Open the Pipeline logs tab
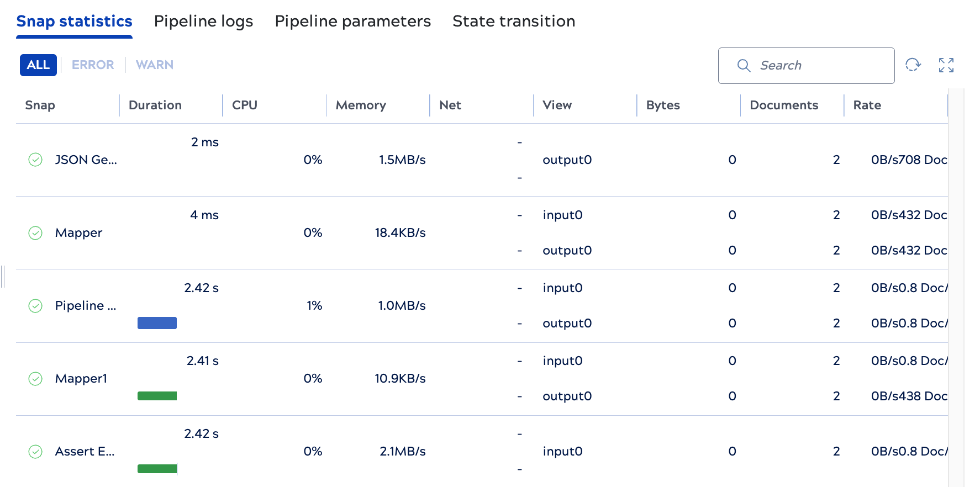Viewport: 980px width, 487px height. click(x=203, y=21)
